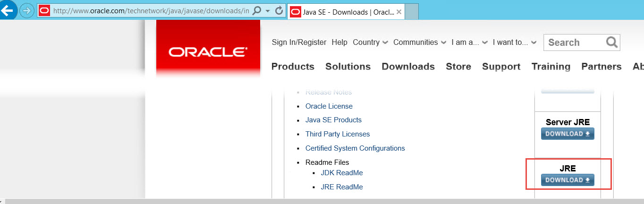
Task: Open the Oracle License link
Action: coord(329,106)
